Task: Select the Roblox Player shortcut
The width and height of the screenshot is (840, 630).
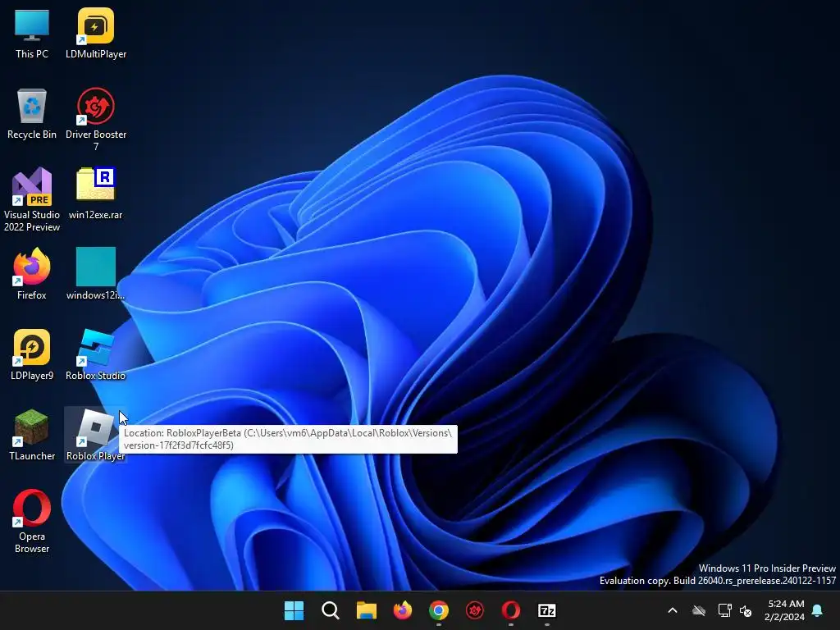Action: tap(96, 435)
